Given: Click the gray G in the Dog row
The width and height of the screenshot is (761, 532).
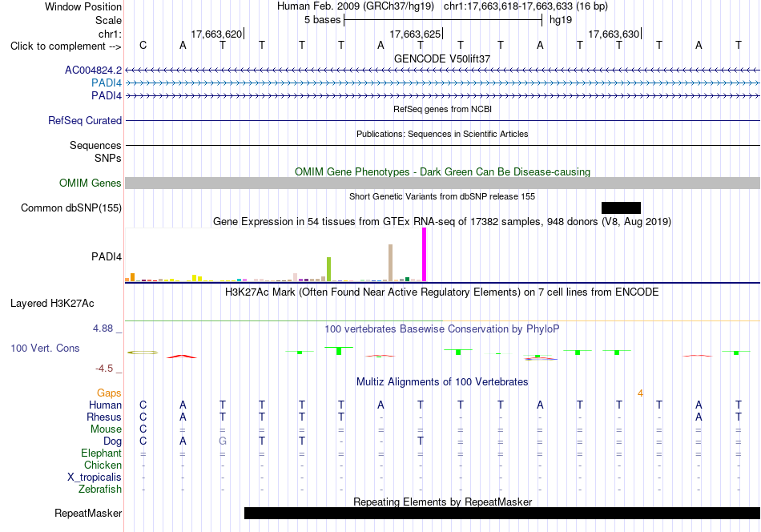Looking at the screenshot, I should 222,441.
